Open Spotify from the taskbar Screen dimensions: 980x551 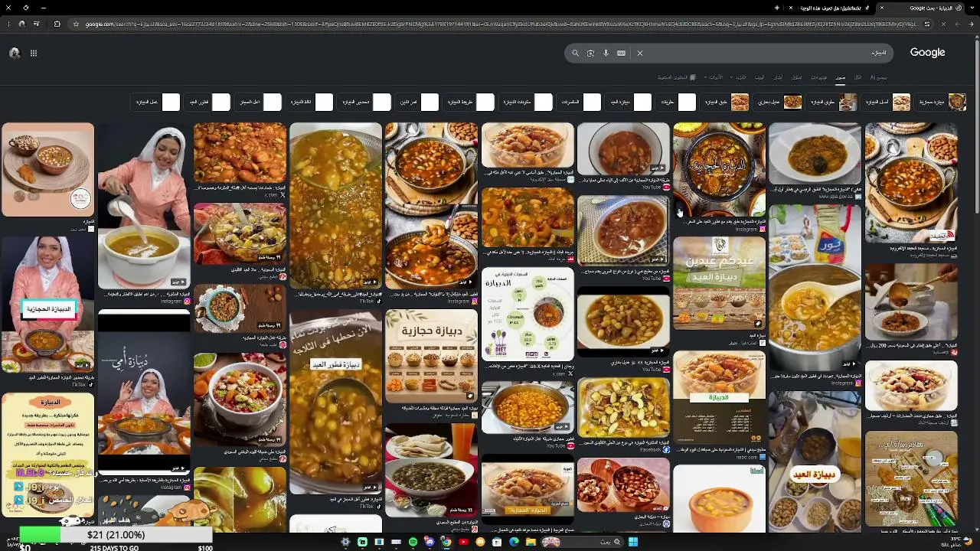pos(413,542)
